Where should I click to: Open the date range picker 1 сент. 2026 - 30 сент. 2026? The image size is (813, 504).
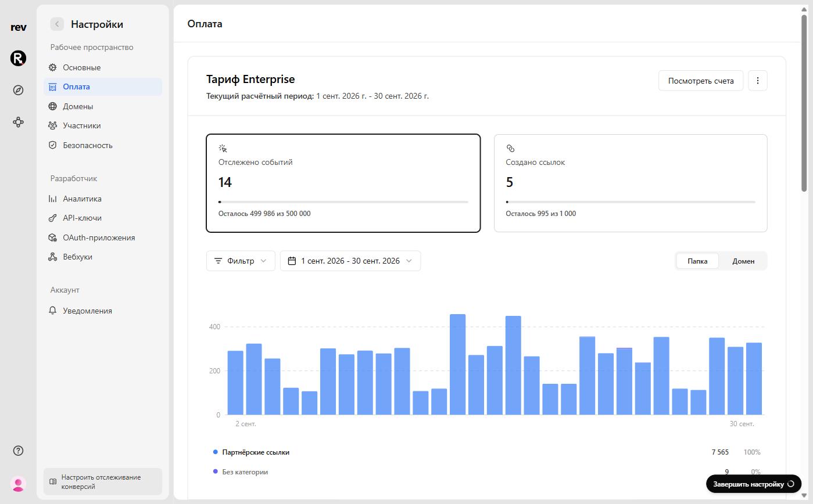(x=350, y=261)
